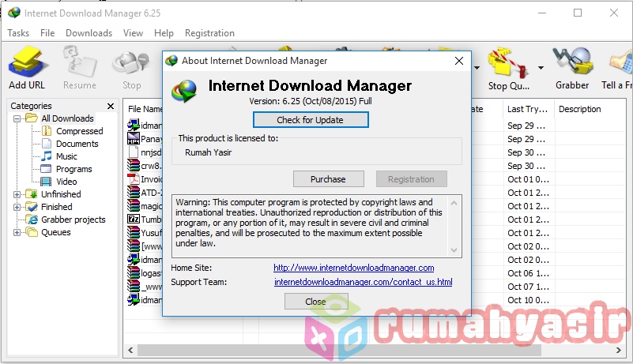Click the Yusuf archive file icon

click(134, 232)
